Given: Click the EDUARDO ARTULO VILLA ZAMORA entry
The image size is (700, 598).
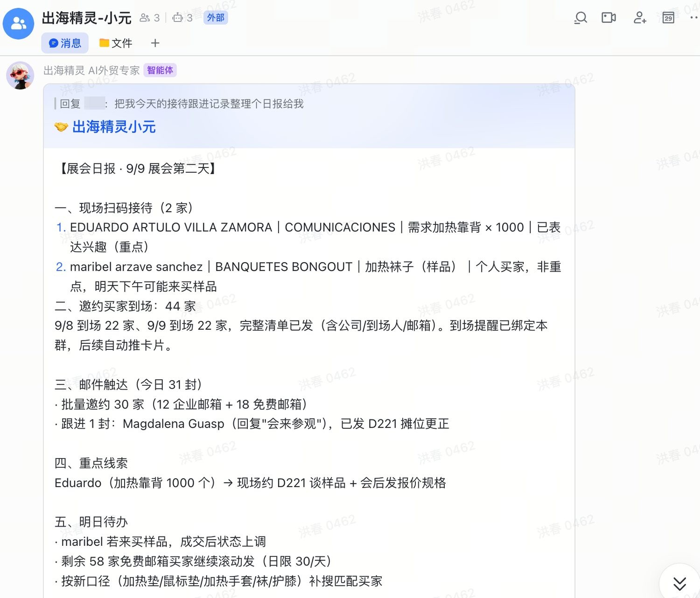Looking at the screenshot, I should click(x=308, y=237).
